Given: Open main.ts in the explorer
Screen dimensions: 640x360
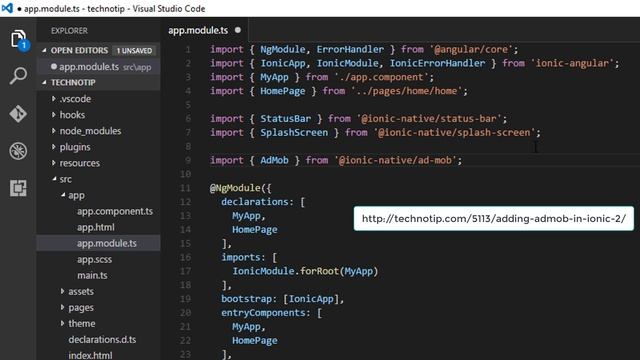Looking at the screenshot, I should point(92,275).
